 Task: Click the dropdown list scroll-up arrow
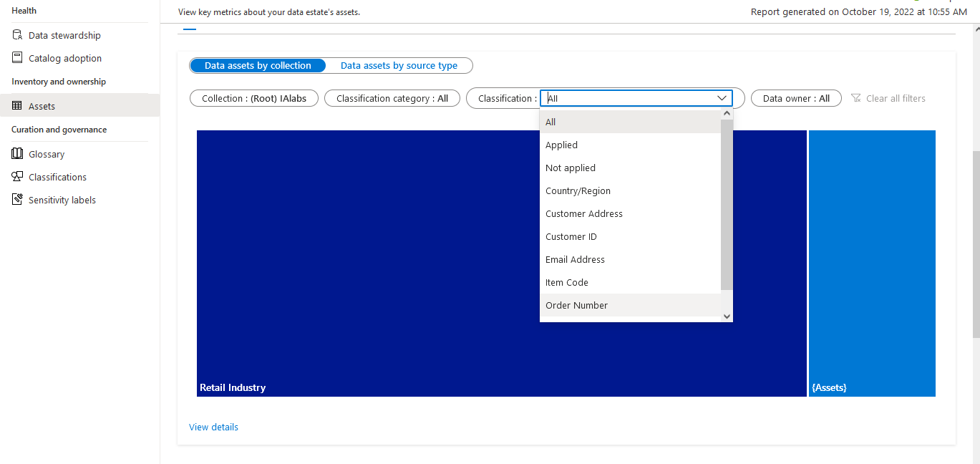coord(727,113)
